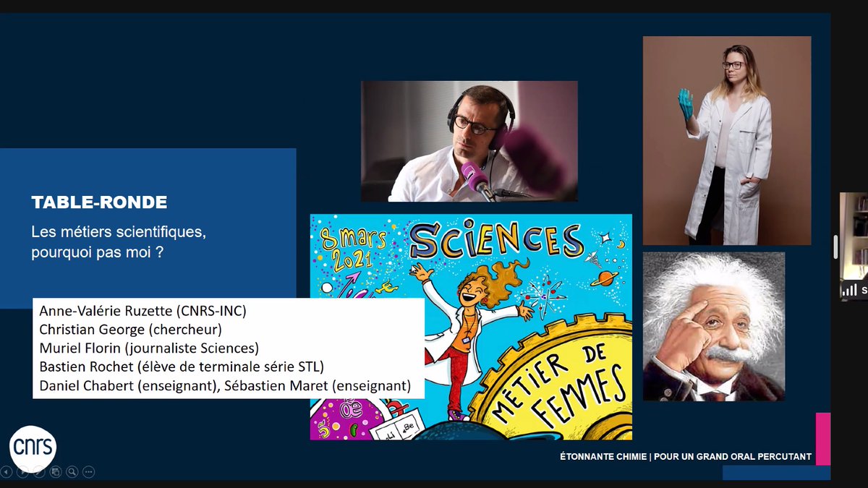Click the Einstein portrait image
This screenshot has height=488, width=868.
click(x=714, y=327)
